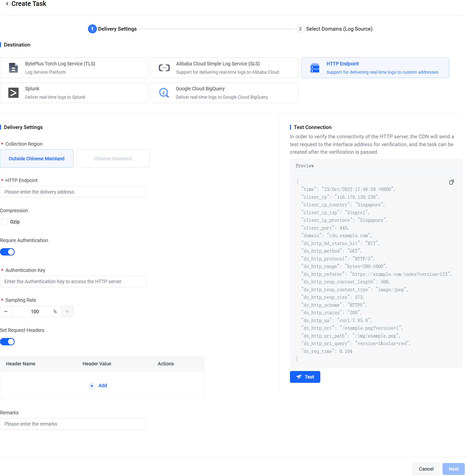Pick the Google Cloud BigQuery icon

click(x=164, y=93)
